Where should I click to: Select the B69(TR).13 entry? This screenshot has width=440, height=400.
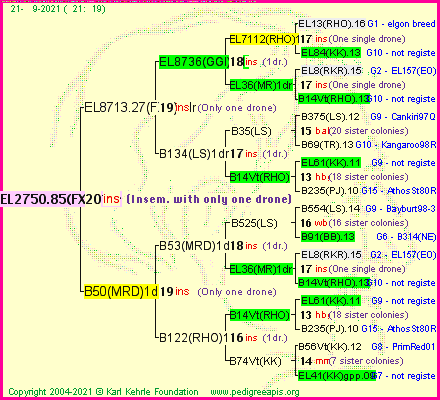click(327, 145)
